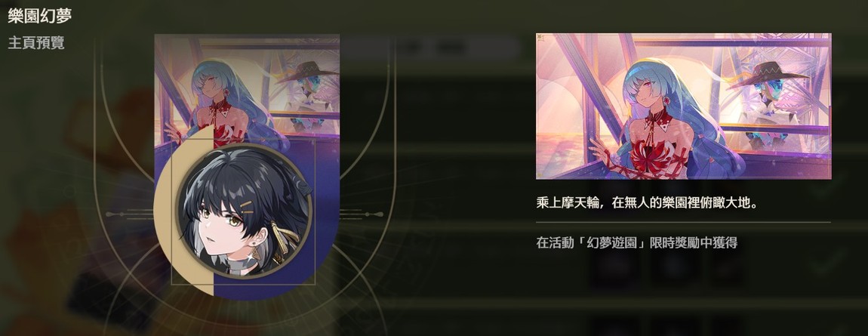
Task: Open the large Ferris wheel wallpaper thumbnail
Action: (683, 106)
